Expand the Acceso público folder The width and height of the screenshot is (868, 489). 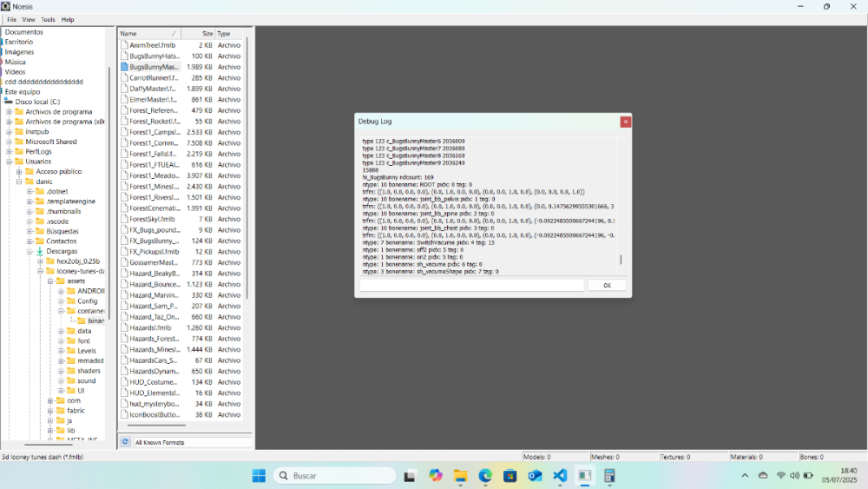point(18,171)
